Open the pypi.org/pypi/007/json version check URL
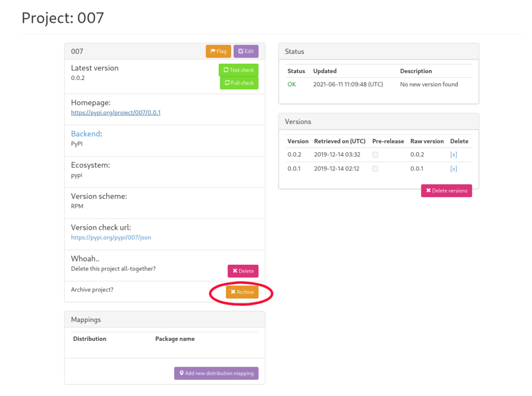The height and width of the screenshot is (396, 532). 111,237
